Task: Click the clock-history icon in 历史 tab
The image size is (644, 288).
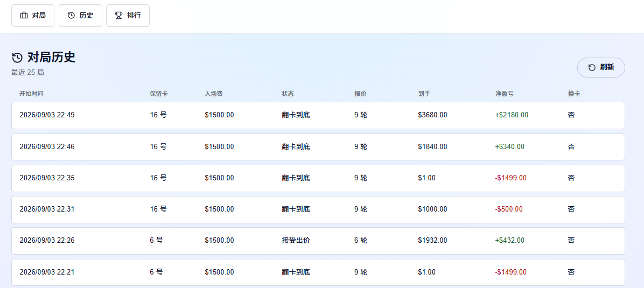Action: [72, 16]
